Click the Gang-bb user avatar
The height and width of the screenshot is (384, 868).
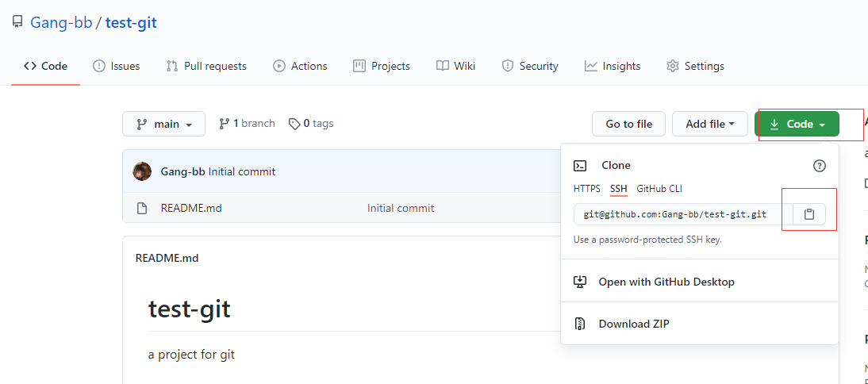(142, 171)
